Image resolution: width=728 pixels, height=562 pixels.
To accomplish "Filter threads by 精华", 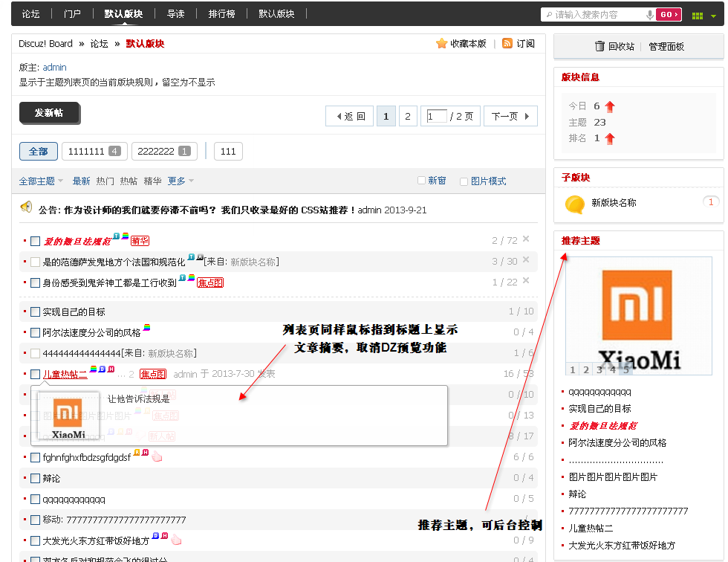I will click(152, 181).
